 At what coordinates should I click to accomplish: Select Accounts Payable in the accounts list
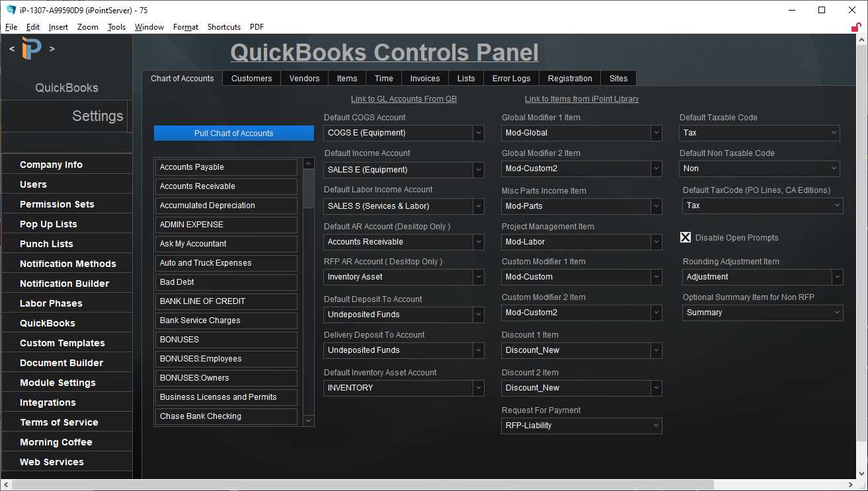point(226,167)
